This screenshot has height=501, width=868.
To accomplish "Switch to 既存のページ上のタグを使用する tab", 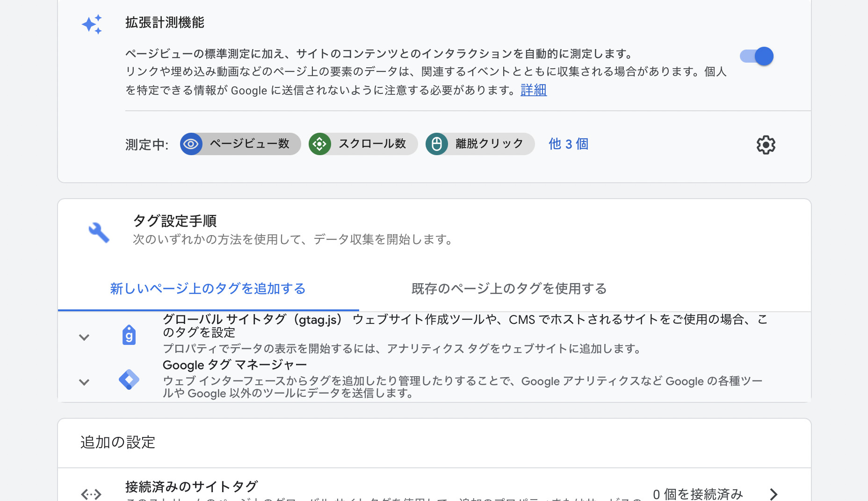I will click(509, 289).
